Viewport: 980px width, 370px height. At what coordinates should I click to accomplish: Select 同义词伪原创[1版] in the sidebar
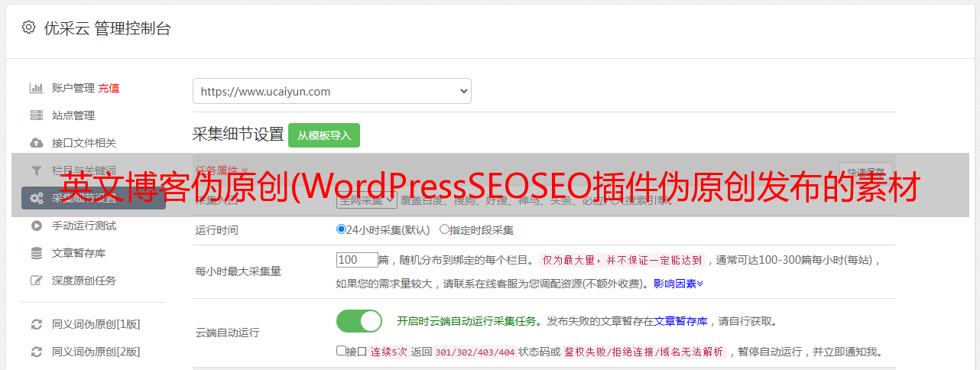tap(96, 324)
